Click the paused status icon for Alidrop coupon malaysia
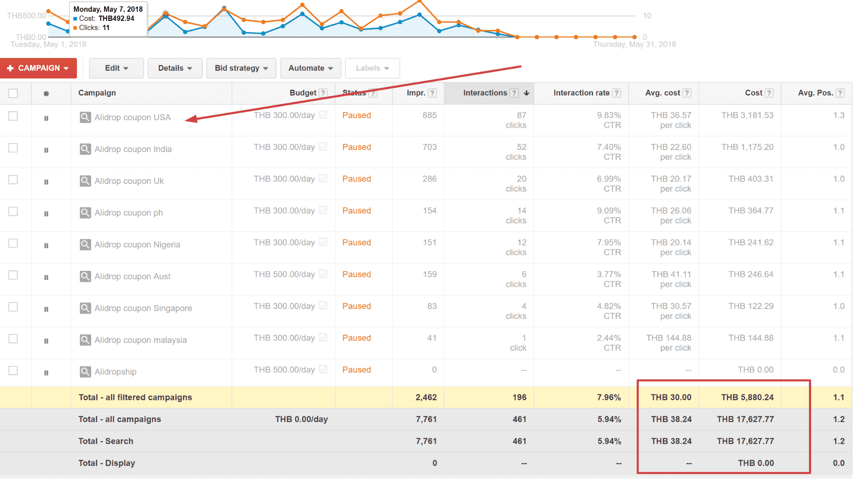 click(x=46, y=341)
